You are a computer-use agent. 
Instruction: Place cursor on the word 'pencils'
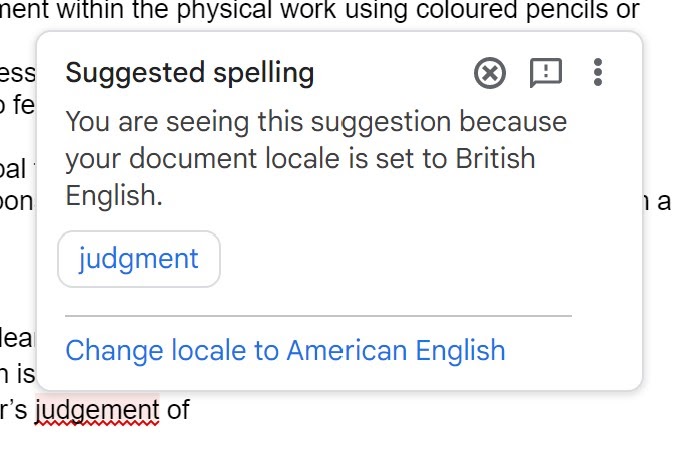tap(559, 11)
